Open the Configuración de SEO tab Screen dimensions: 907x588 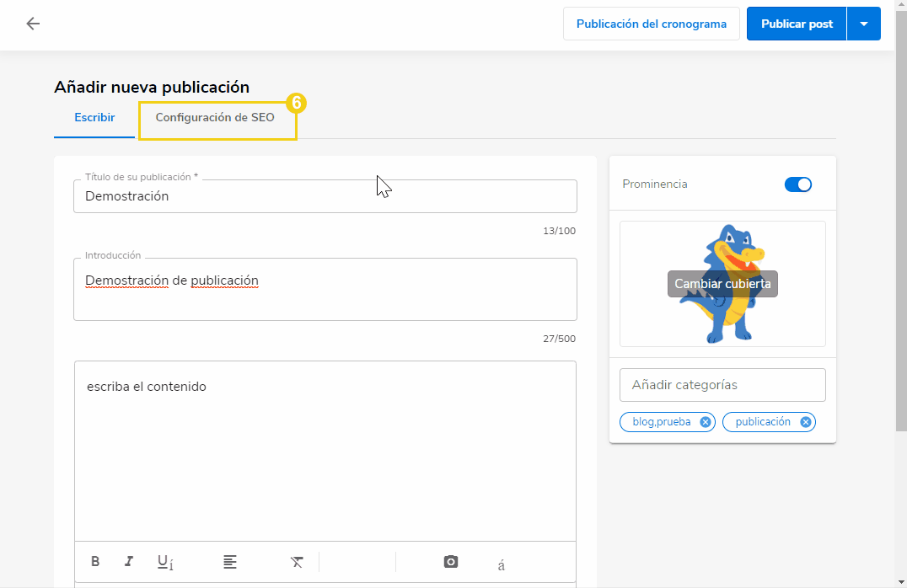click(215, 117)
